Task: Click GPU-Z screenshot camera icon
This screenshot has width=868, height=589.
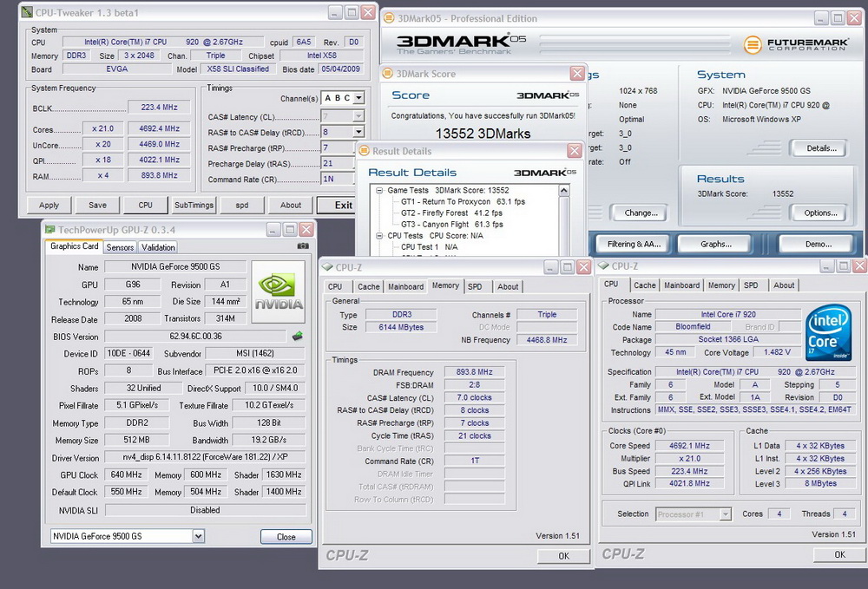Action: (x=303, y=246)
